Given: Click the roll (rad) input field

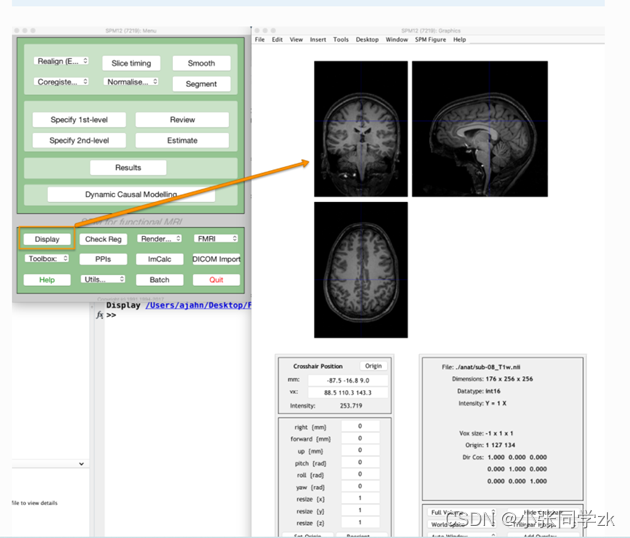Looking at the screenshot, I should pos(360,474).
